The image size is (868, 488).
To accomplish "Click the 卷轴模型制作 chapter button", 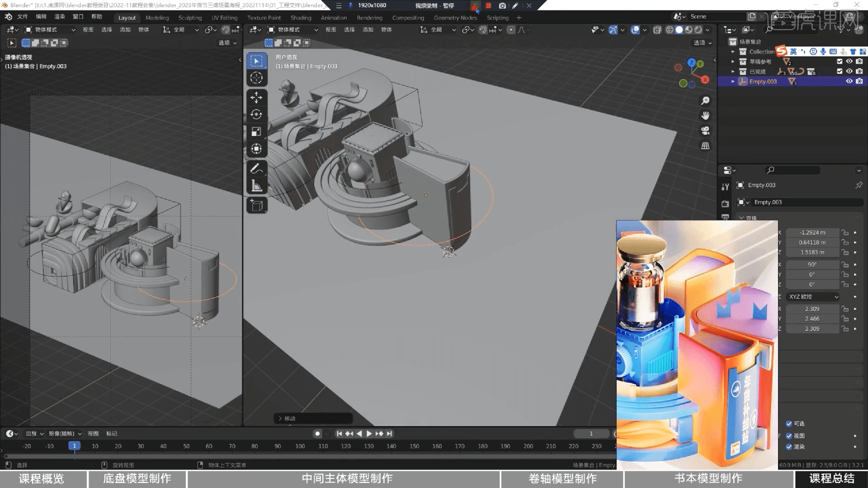I will point(562,479).
